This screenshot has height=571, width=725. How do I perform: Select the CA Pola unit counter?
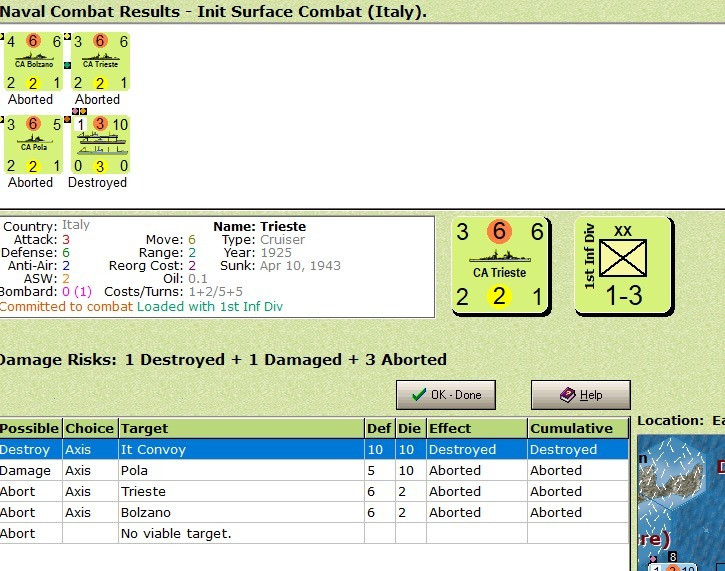point(33,145)
